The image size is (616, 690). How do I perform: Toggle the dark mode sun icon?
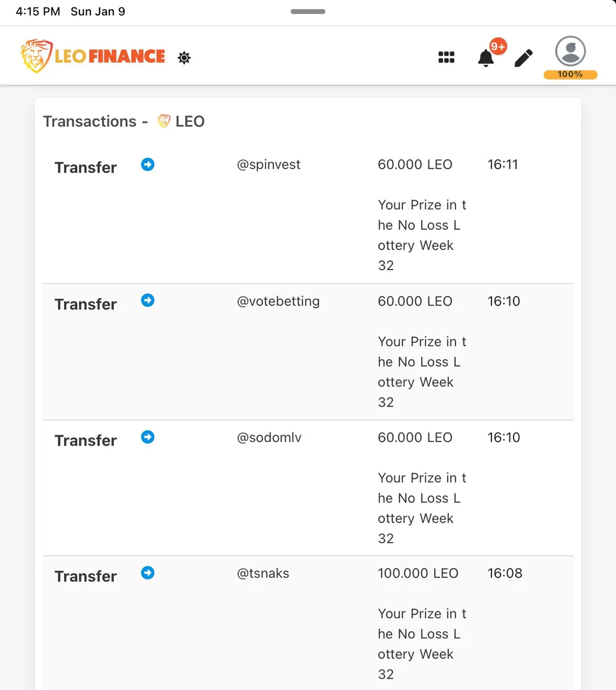184,58
